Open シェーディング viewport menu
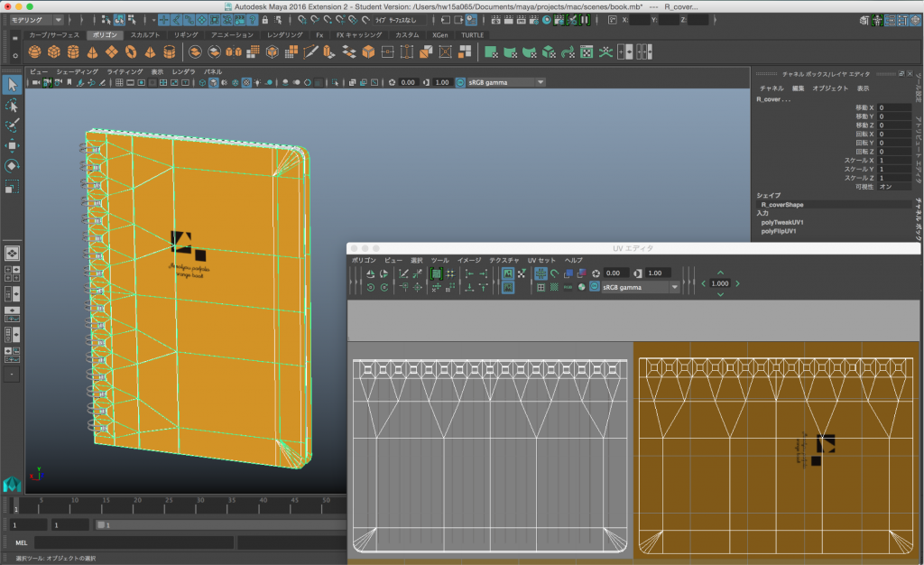The height and width of the screenshot is (565, 924). 78,72
